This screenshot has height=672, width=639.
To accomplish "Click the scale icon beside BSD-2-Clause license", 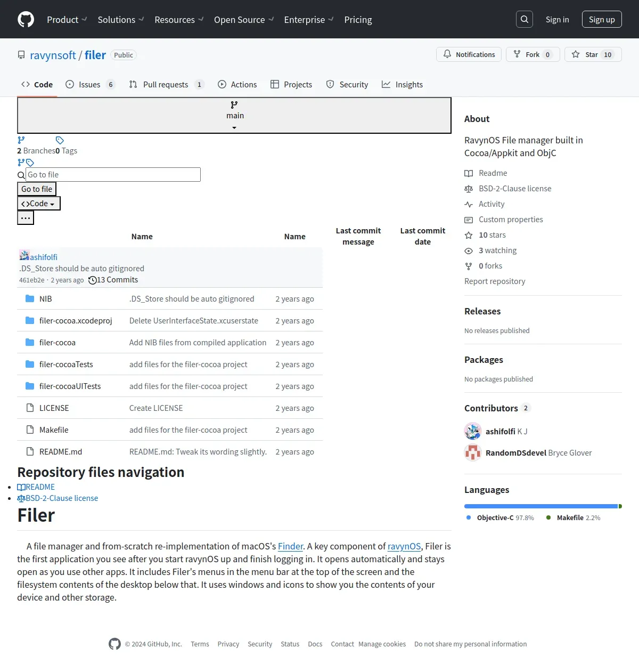I will pos(469,189).
